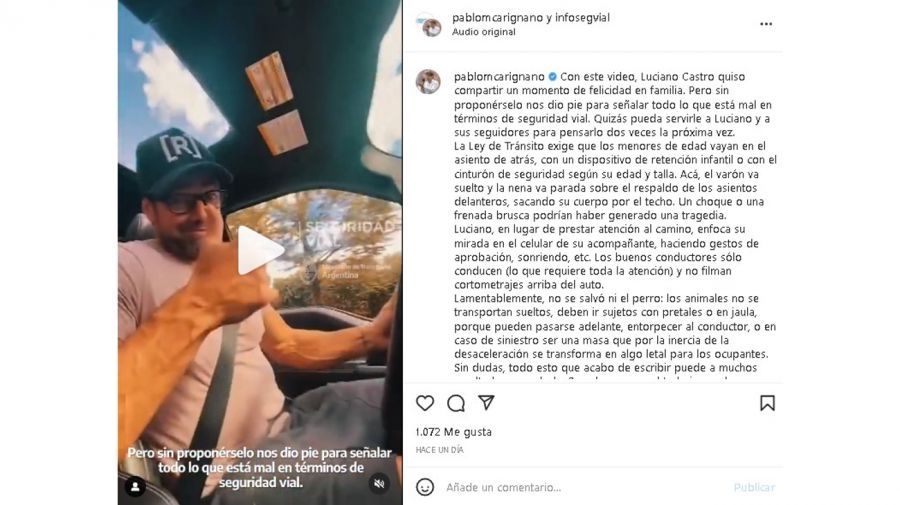Screen dimensions: 900x505
Task: Click 'Audio original' link
Action: pyautogui.click(x=483, y=32)
